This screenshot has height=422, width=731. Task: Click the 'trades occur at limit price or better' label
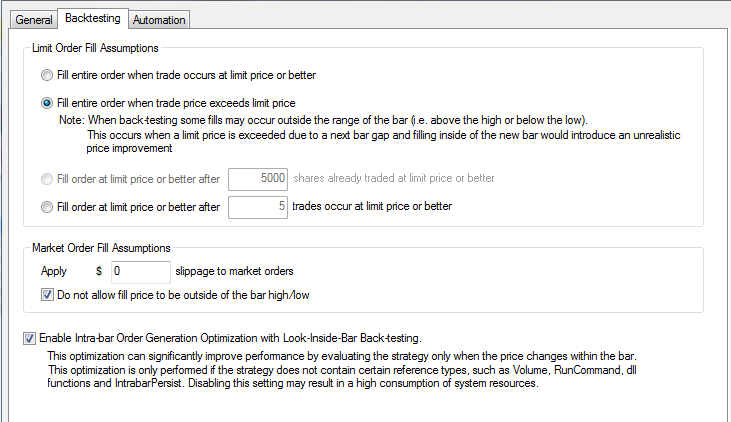click(372, 206)
